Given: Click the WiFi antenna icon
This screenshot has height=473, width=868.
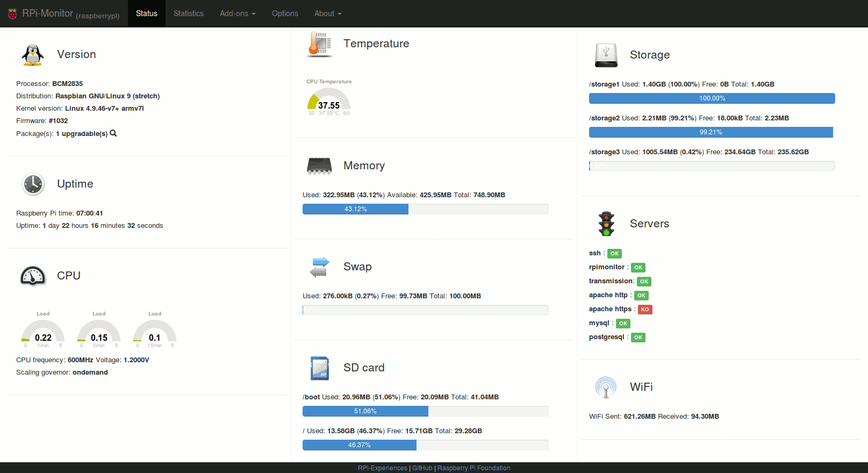Looking at the screenshot, I should [606, 388].
